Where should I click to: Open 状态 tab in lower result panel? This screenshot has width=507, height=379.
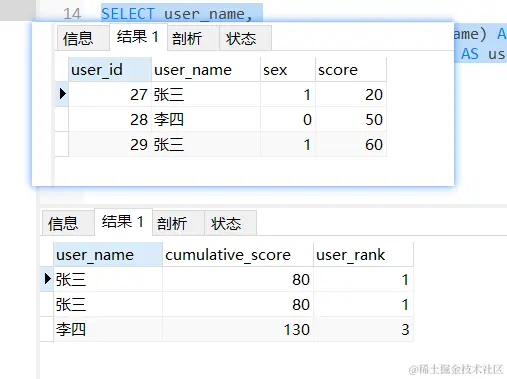click(230, 223)
